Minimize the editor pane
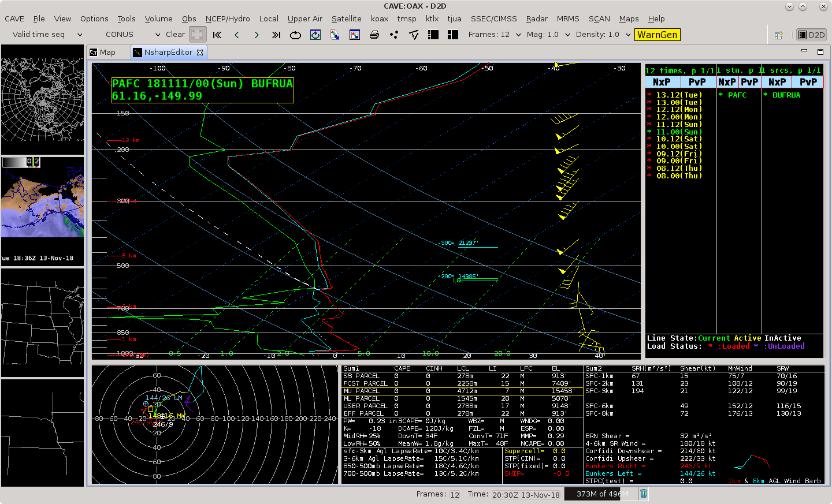Screen dimensions: 832x504 [804, 51]
